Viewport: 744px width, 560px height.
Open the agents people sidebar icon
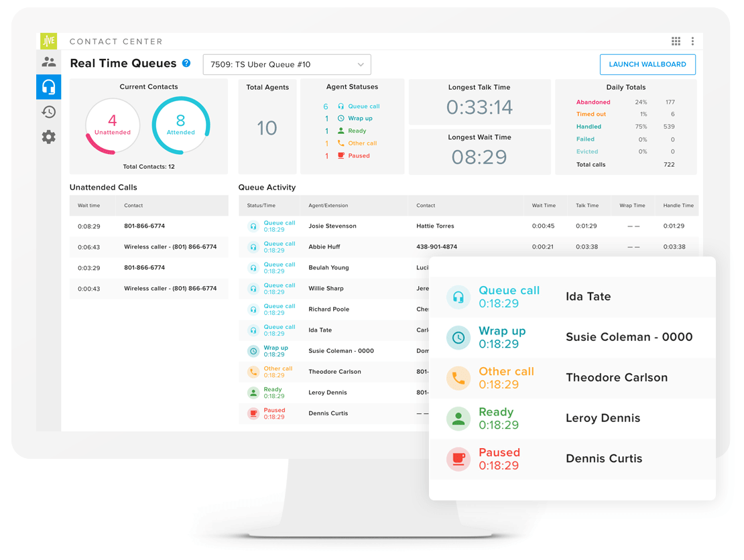48,62
